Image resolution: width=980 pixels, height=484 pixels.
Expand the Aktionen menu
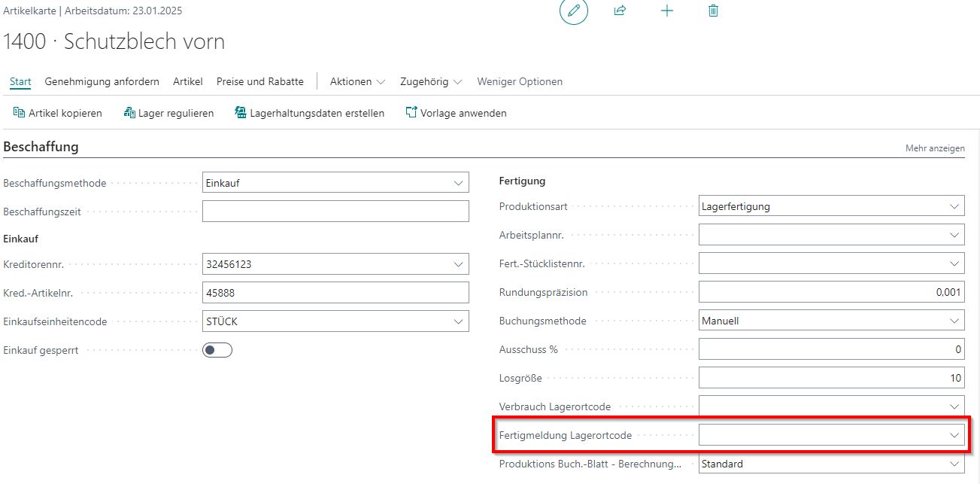357,81
